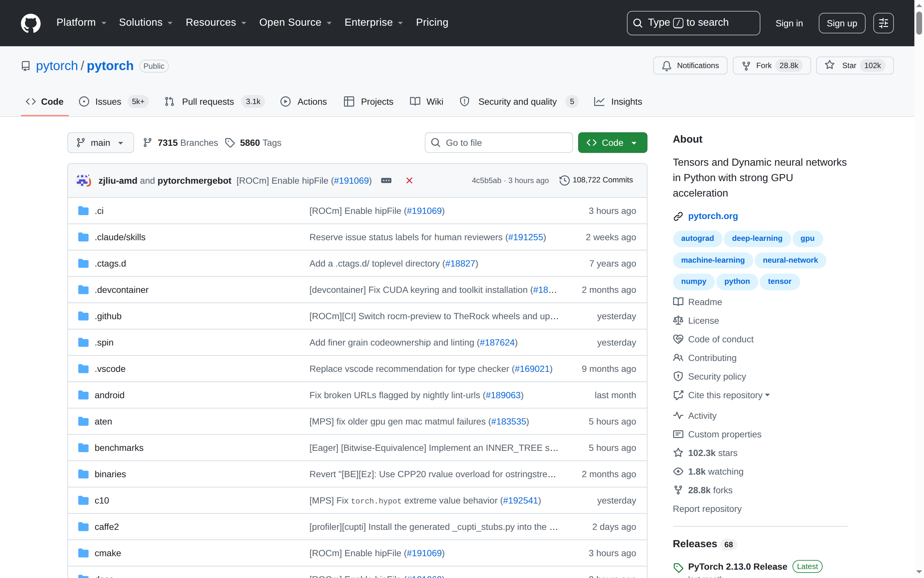Open the benchmarks folder
The image size is (924, 578).
pyautogui.click(x=119, y=448)
